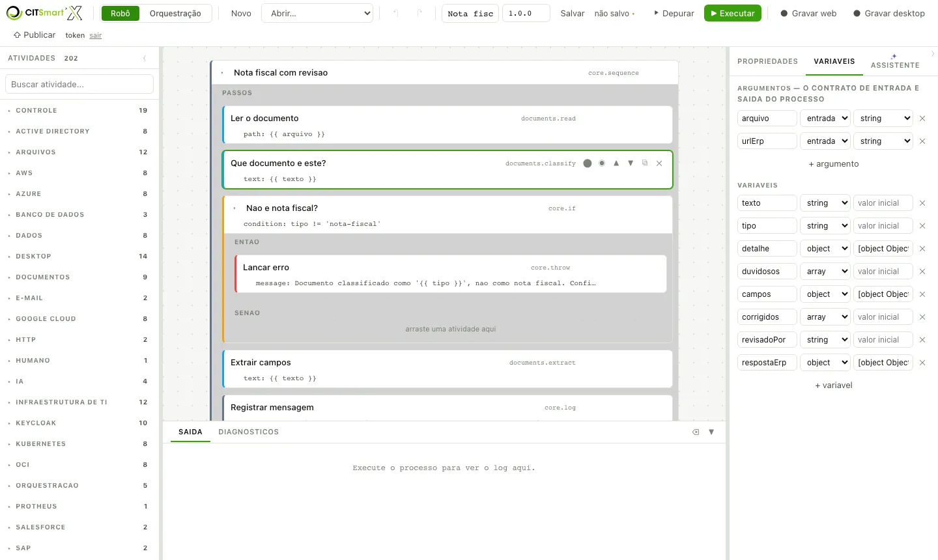The image size is (938, 560).
Task: Collapse the right properties panel
Action: click(x=933, y=54)
